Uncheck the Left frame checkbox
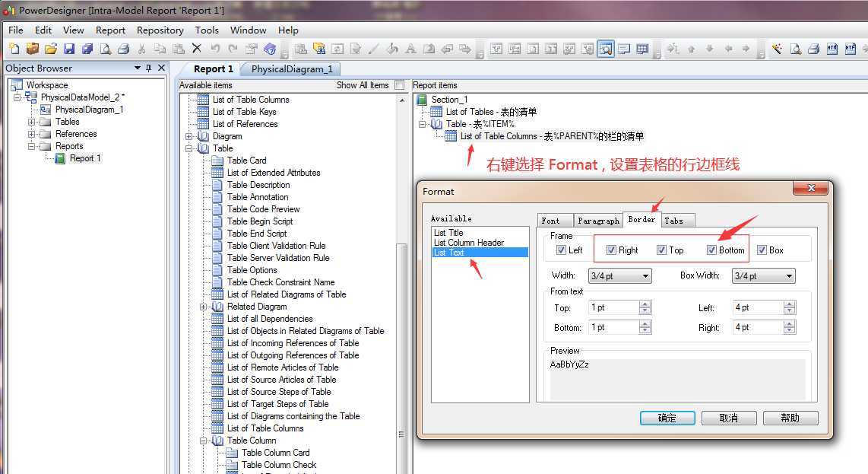 [x=561, y=250]
